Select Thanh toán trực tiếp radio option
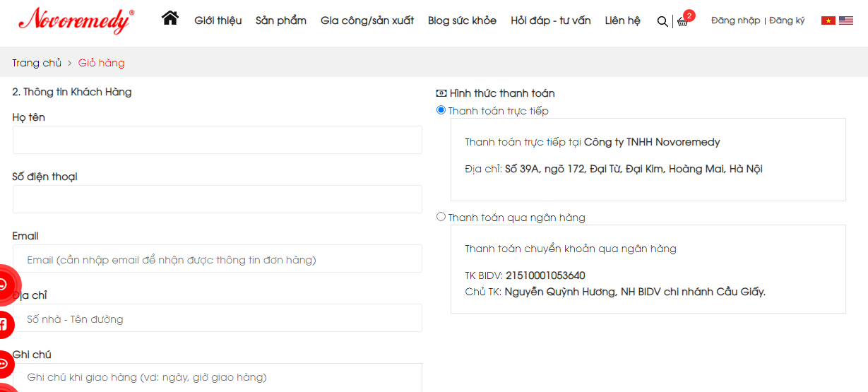 tap(441, 110)
